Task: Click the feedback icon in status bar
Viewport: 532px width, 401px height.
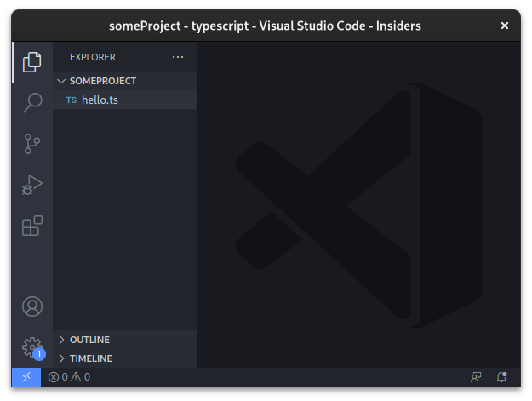Action: (x=476, y=377)
